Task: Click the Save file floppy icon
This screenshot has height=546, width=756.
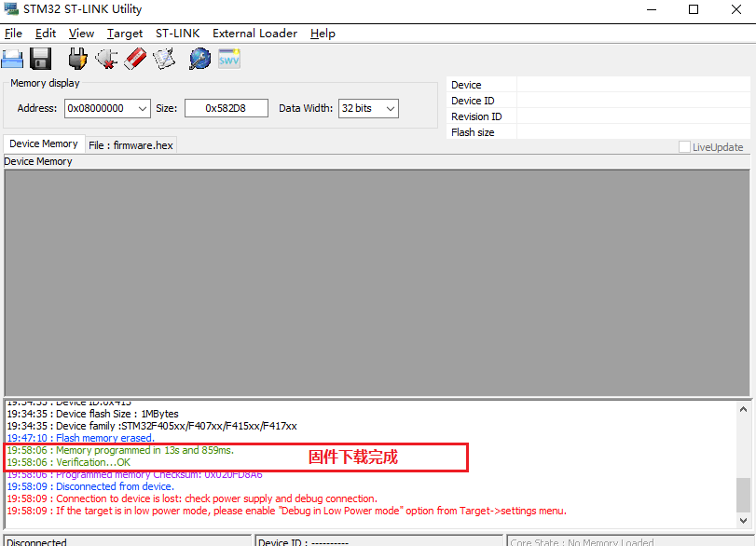Action: (x=40, y=59)
